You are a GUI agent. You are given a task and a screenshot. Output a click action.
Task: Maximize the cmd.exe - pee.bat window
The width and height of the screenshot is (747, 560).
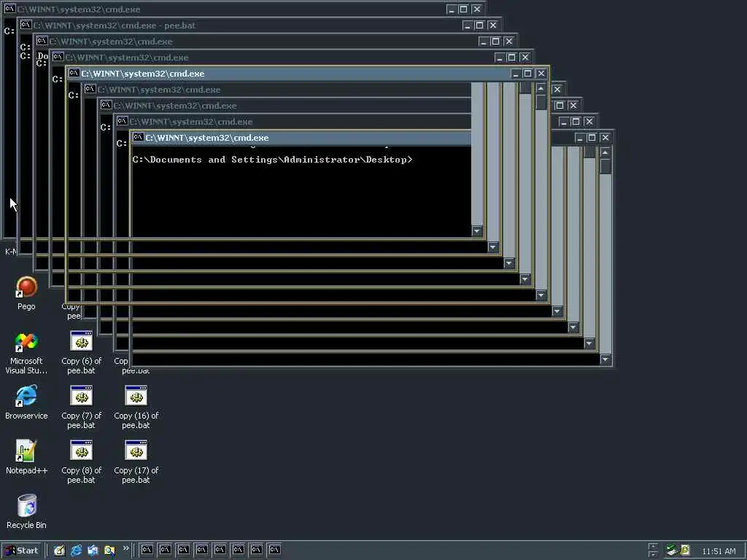[480, 26]
